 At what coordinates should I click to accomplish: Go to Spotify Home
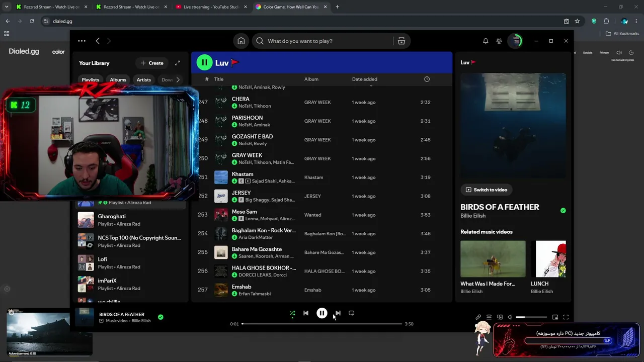[241, 41]
